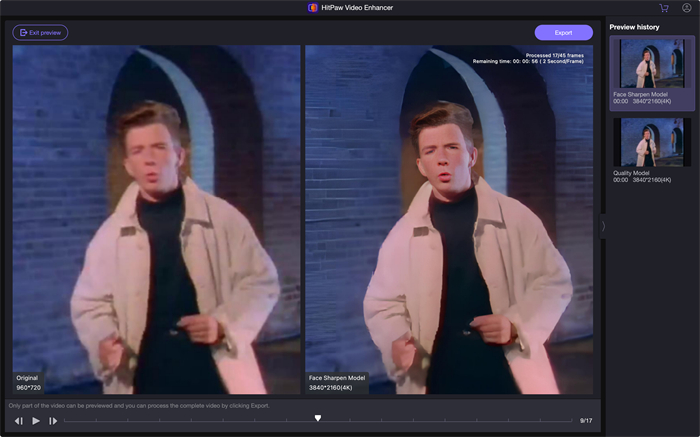The image size is (700, 437).
Task: Click the timeline track near its end
Action: coord(560,421)
